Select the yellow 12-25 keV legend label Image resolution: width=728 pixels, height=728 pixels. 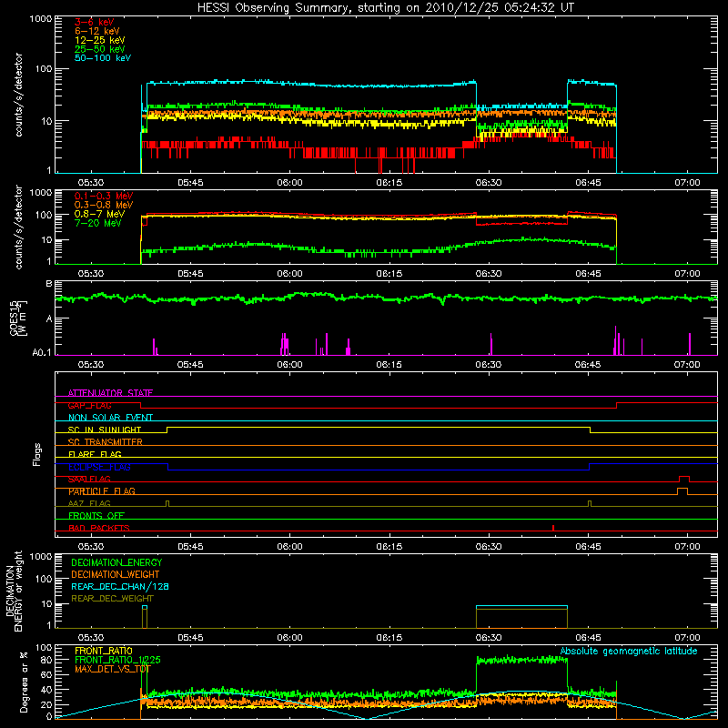[x=100, y=40]
